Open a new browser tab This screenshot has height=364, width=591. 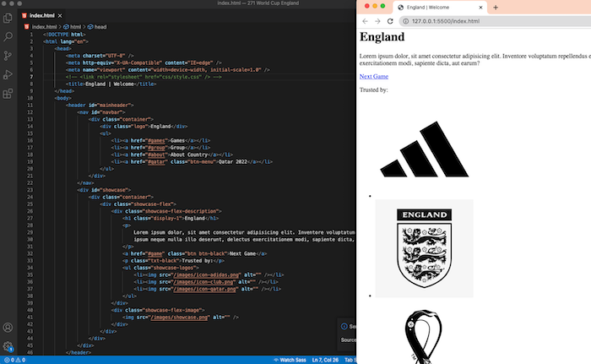point(496,7)
